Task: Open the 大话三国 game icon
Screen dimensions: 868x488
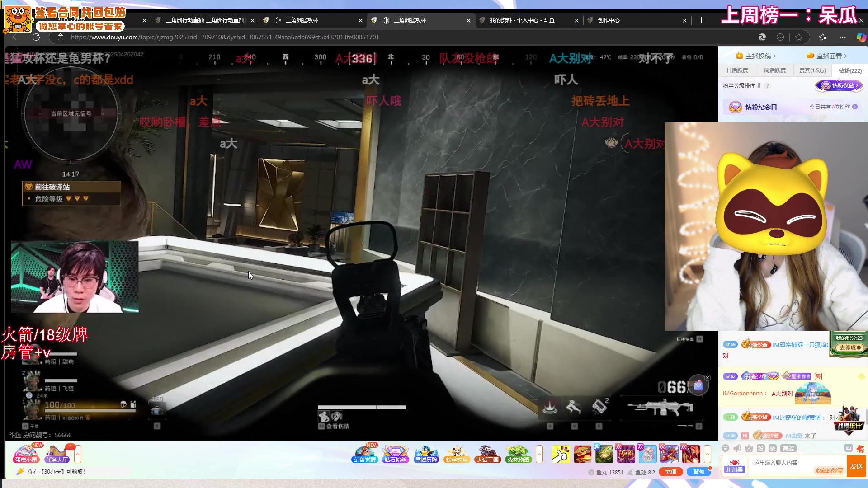Action: point(487,454)
